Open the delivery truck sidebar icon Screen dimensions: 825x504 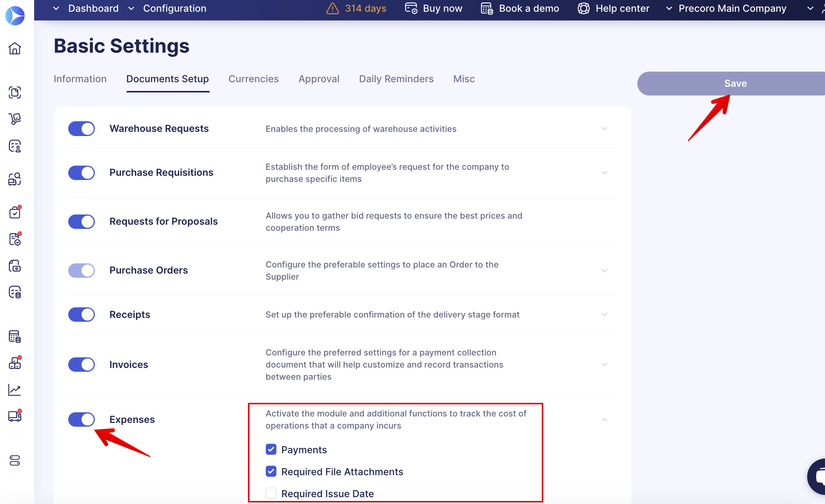(x=15, y=416)
